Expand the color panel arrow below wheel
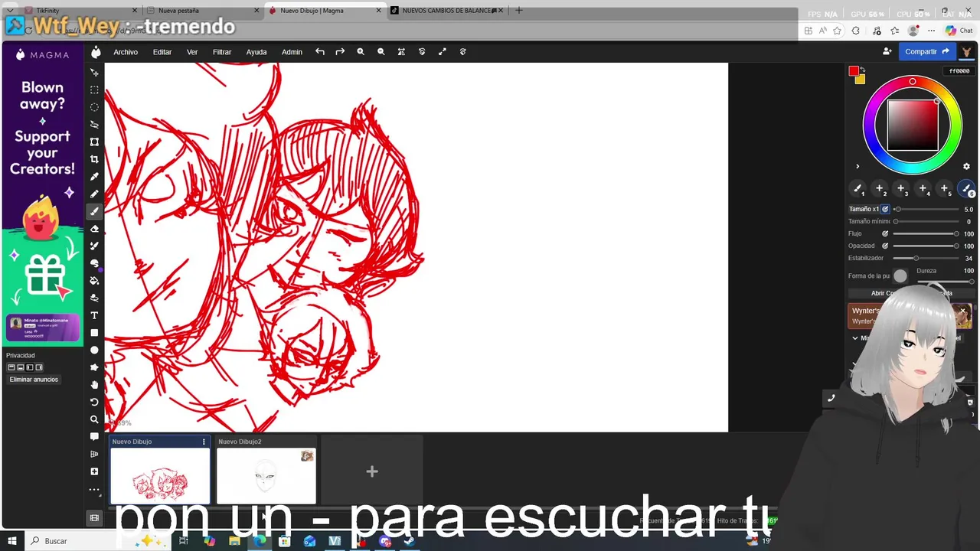The image size is (980, 551). 857,166
